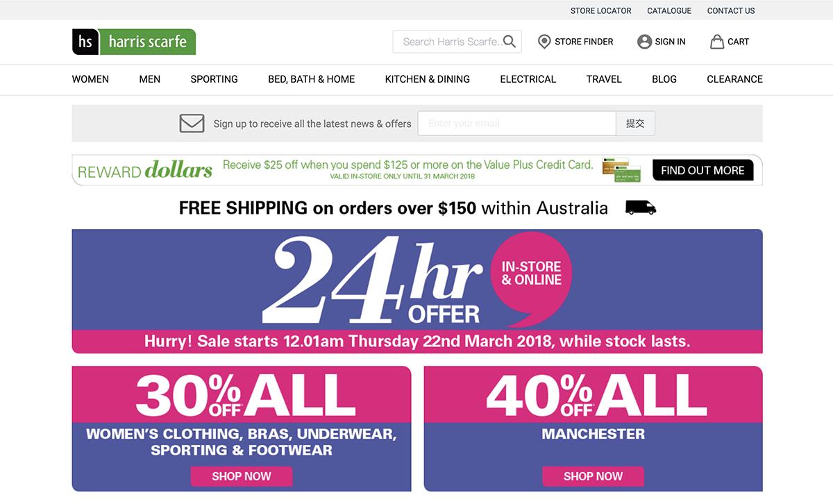
Task: Submit the newsletter email form
Action: click(634, 124)
